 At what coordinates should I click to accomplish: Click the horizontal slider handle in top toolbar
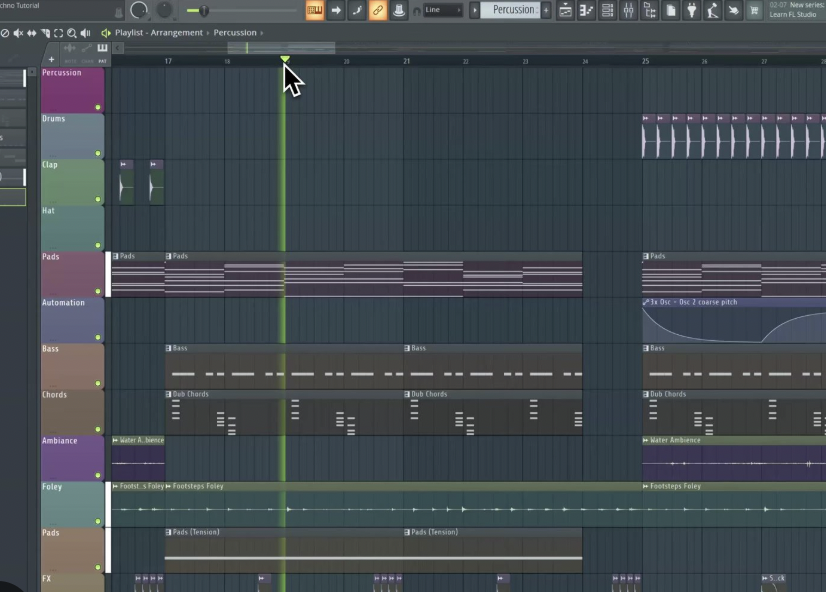(204, 10)
